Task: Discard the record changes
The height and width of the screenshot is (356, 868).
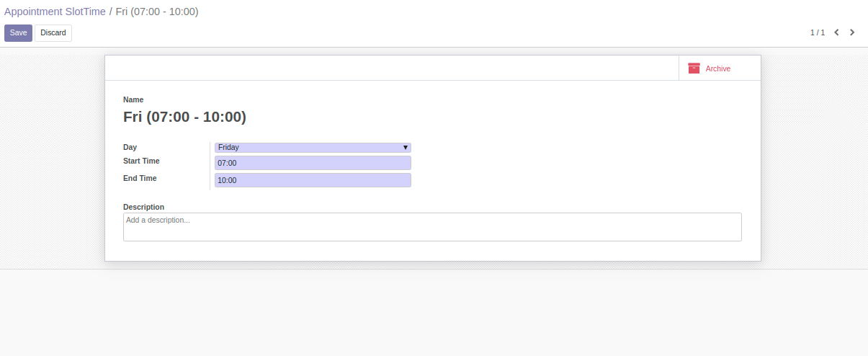Action: [x=53, y=33]
